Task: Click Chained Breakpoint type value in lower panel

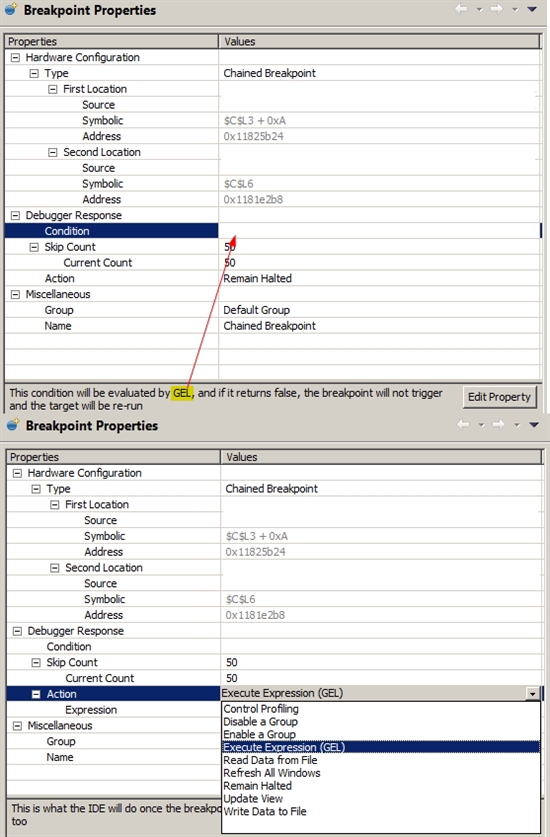Action: pyautogui.click(x=271, y=489)
